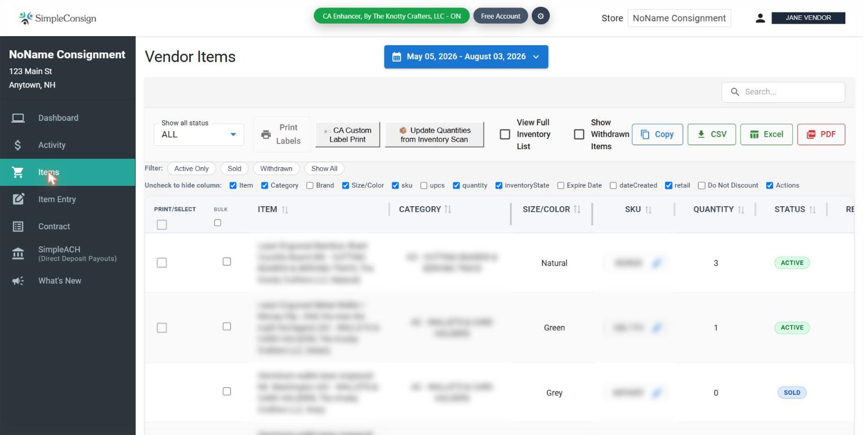Image resolution: width=868 pixels, height=435 pixels.
Task: Click the user profile icon
Action: [x=760, y=18]
